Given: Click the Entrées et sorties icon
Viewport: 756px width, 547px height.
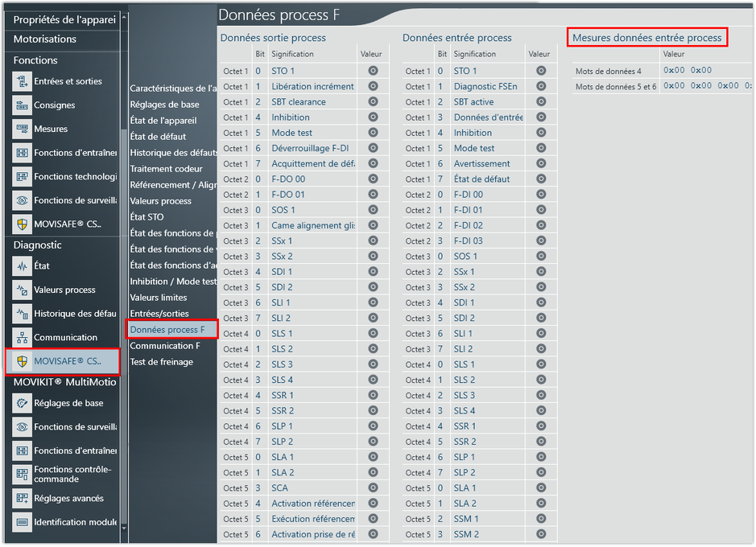Looking at the screenshot, I should pyautogui.click(x=22, y=81).
